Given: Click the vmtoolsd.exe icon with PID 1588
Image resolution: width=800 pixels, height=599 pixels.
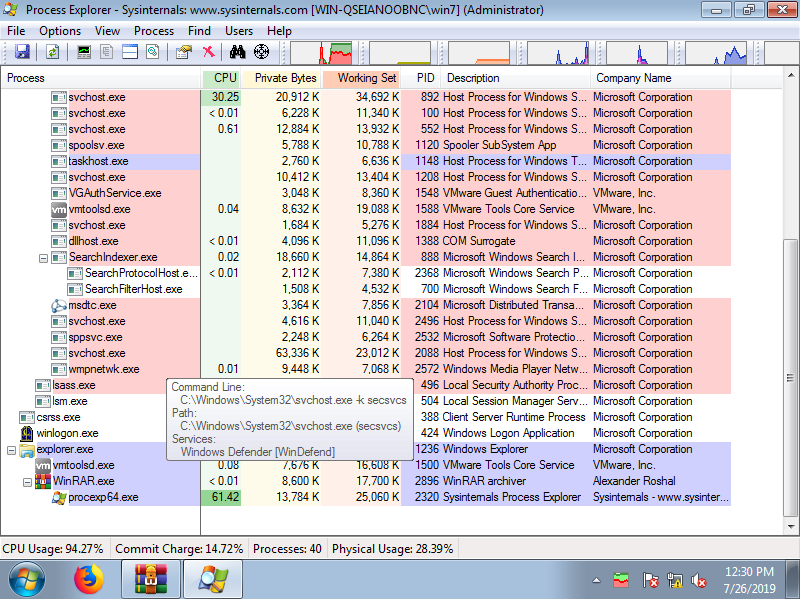Looking at the screenshot, I should [59, 209].
